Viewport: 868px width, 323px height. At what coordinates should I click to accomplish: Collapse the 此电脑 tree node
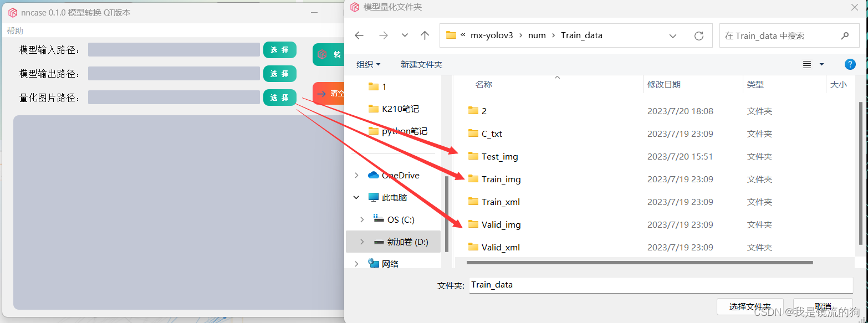(356, 197)
